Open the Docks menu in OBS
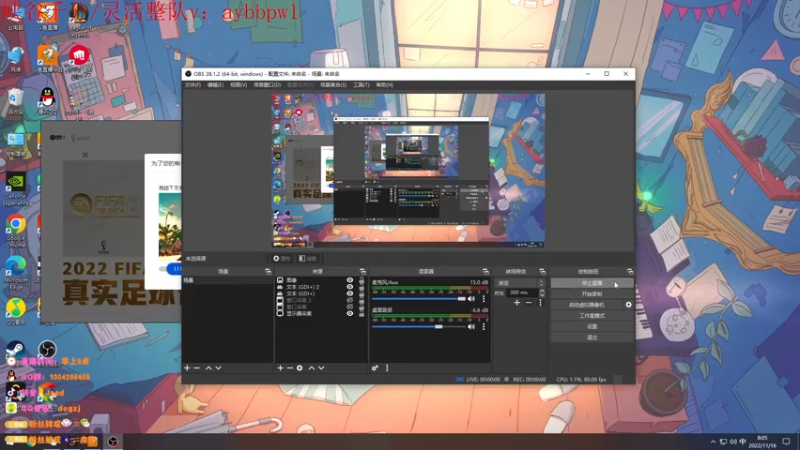800x450 pixels. pyautogui.click(x=267, y=85)
